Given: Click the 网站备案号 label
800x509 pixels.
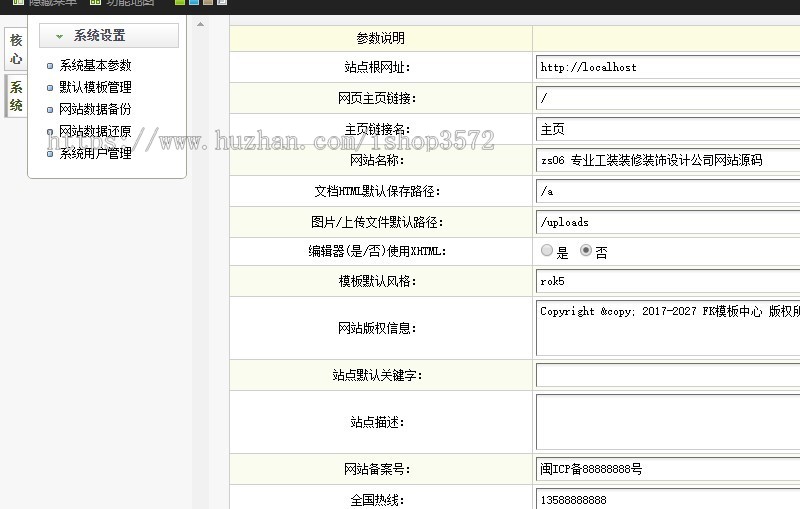Looking at the screenshot, I should click(x=377, y=469).
